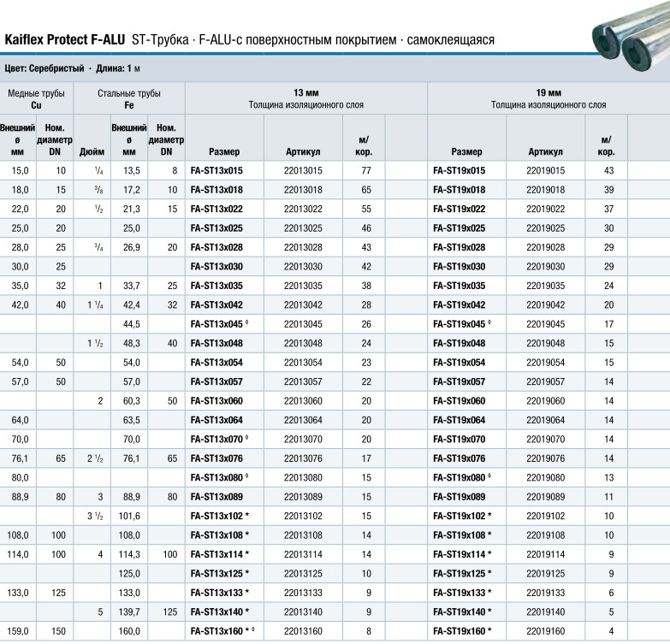This screenshot has width=670, height=644.
Task: Click article number 22013048
Action: pos(303,343)
